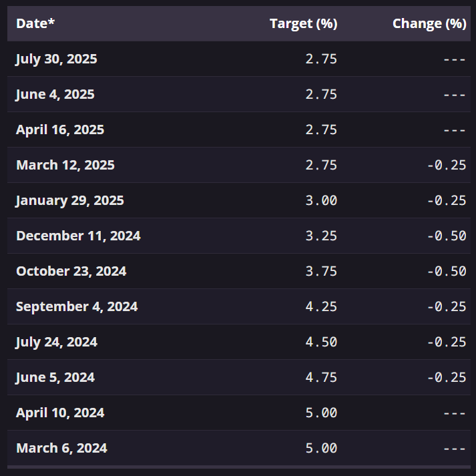Click the December 11, 2024 date
Viewport: 476px width, 476px height.
pos(78,236)
